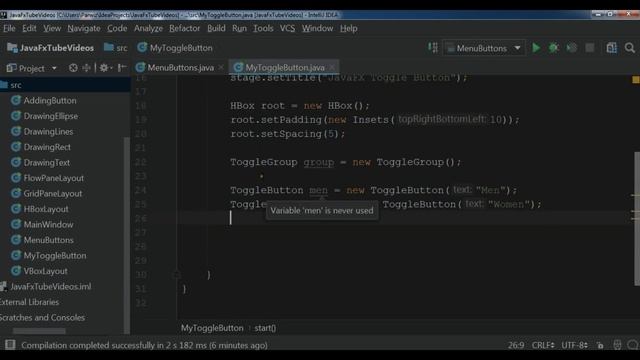Viewport: 640px width, 360px height.
Task: Open Project Structure icon
Action: coord(611,48)
